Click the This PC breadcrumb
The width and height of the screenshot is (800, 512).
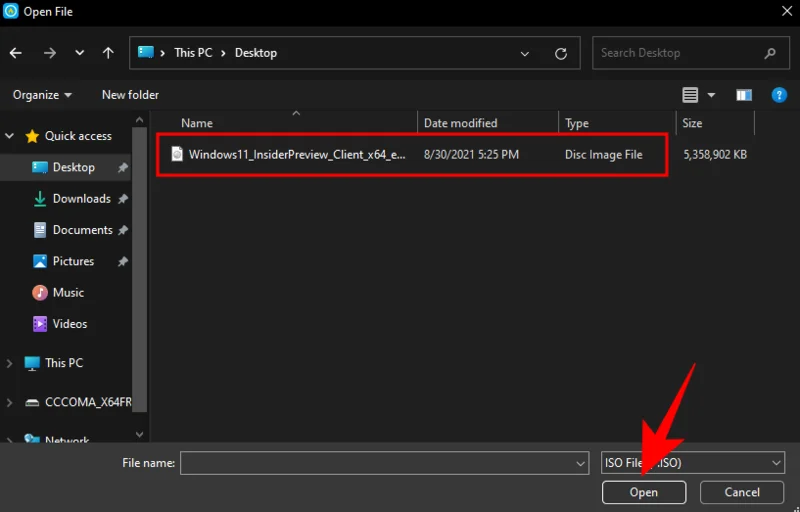coord(193,53)
